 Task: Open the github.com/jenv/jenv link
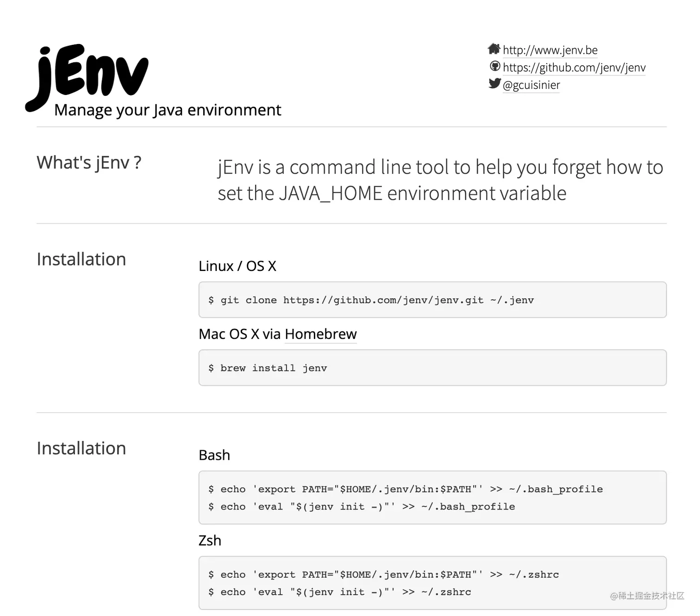(574, 68)
